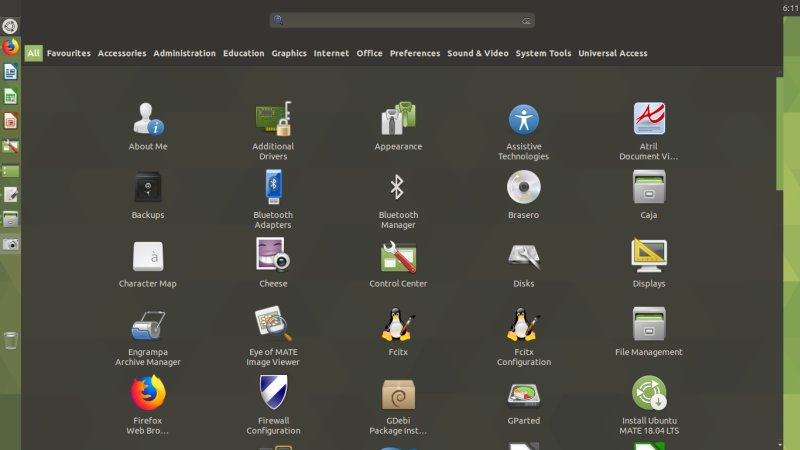Switch to Sound & Video category
Screen dimensions: 800x450
(x=478, y=53)
